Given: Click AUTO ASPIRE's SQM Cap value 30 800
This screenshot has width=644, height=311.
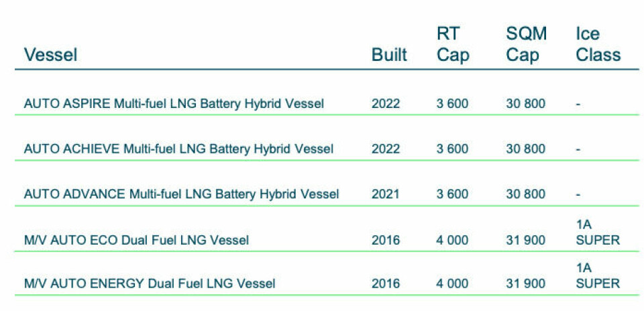Looking at the screenshot, I should pyautogui.click(x=525, y=104).
